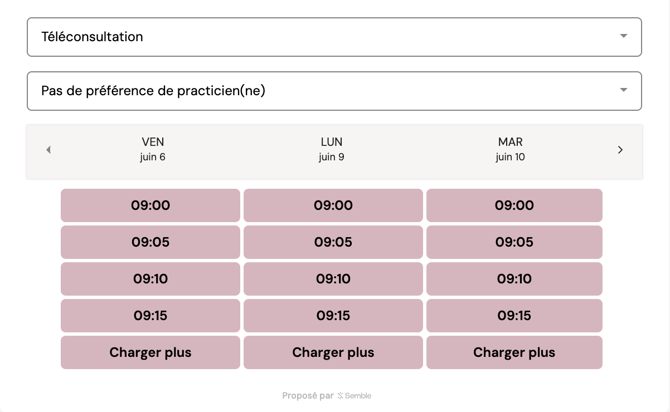Show next dates with right arrow
Image resolution: width=670 pixels, height=412 pixels.
coord(620,150)
